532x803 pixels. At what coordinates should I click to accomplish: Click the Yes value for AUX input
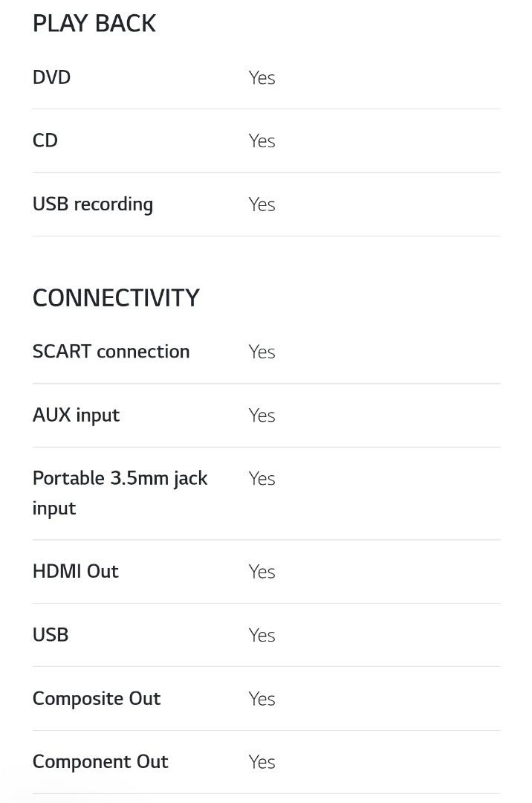(x=262, y=416)
